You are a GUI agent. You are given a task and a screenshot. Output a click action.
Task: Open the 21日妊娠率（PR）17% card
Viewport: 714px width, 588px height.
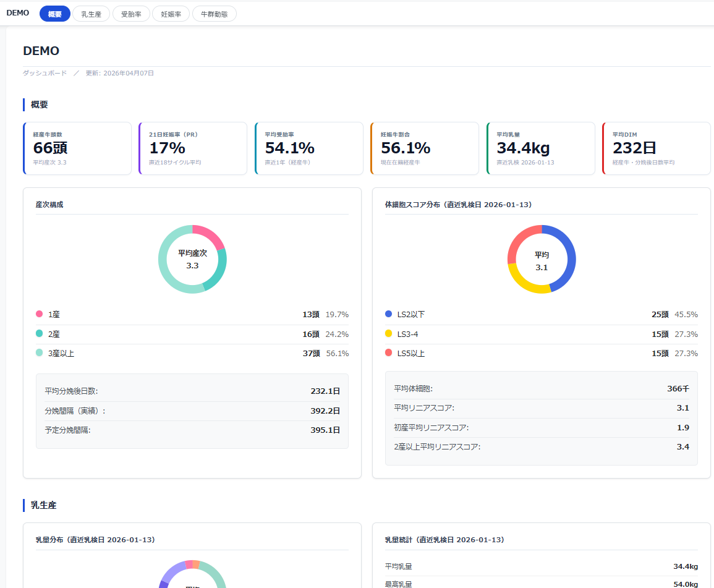coord(193,148)
